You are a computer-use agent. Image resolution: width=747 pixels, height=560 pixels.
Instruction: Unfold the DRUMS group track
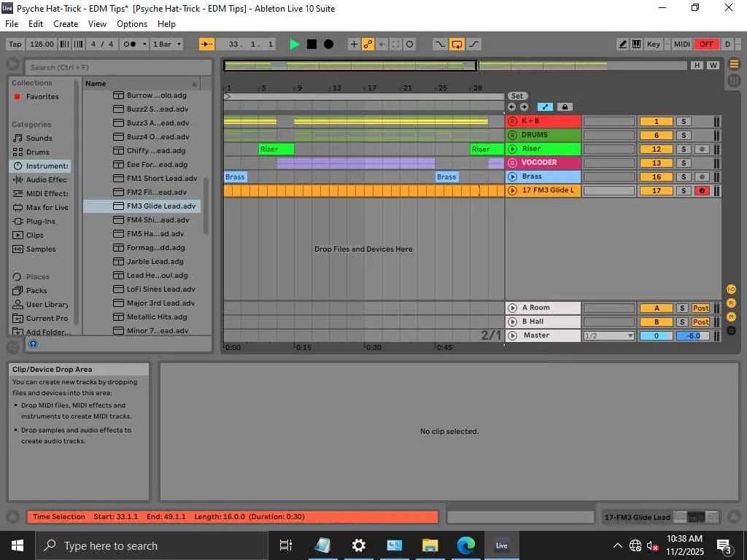(x=513, y=135)
